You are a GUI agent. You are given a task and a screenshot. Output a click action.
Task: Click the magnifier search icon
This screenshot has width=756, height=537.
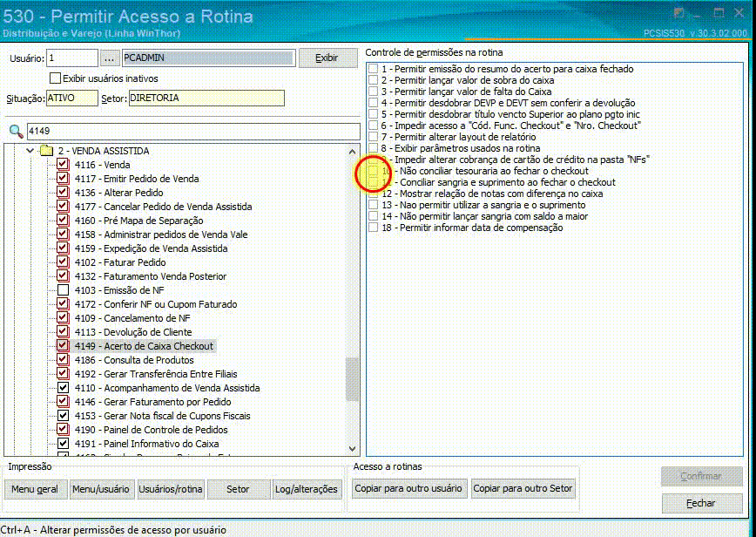16,132
